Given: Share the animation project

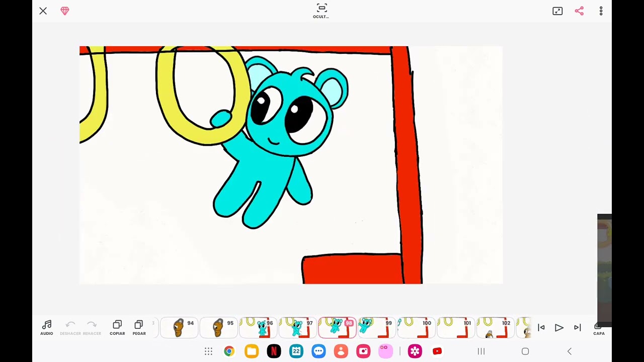Looking at the screenshot, I should 579,11.
